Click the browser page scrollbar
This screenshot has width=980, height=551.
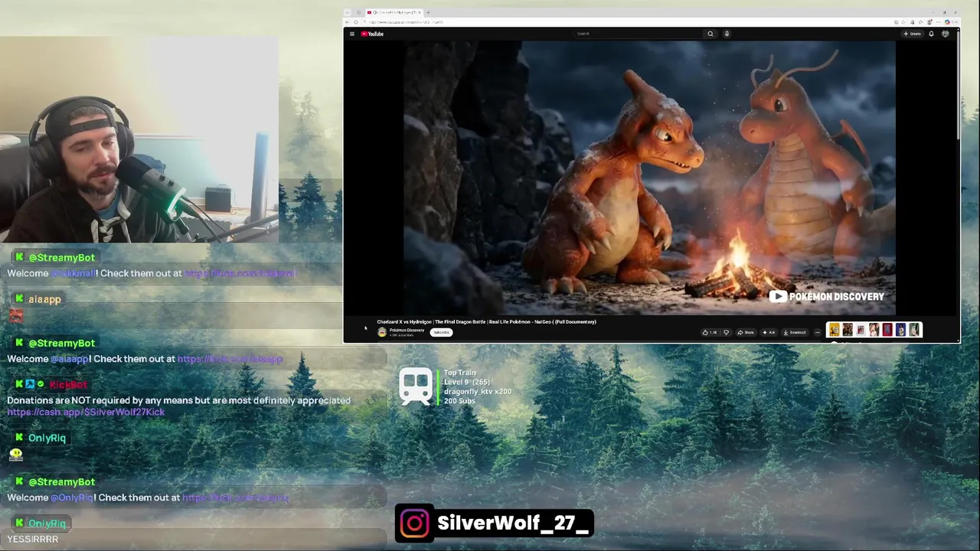tap(958, 84)
